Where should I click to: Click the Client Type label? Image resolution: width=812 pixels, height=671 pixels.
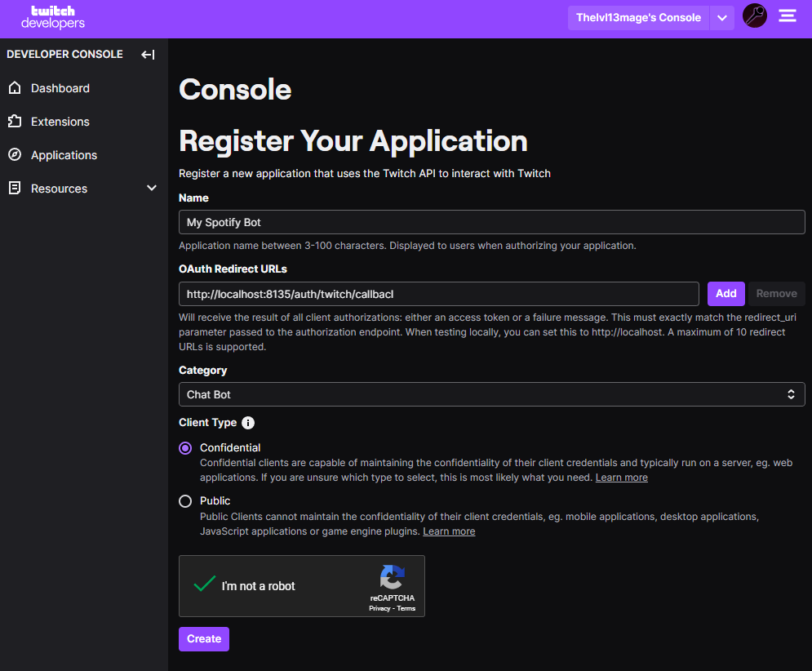[x=207, y=423]
